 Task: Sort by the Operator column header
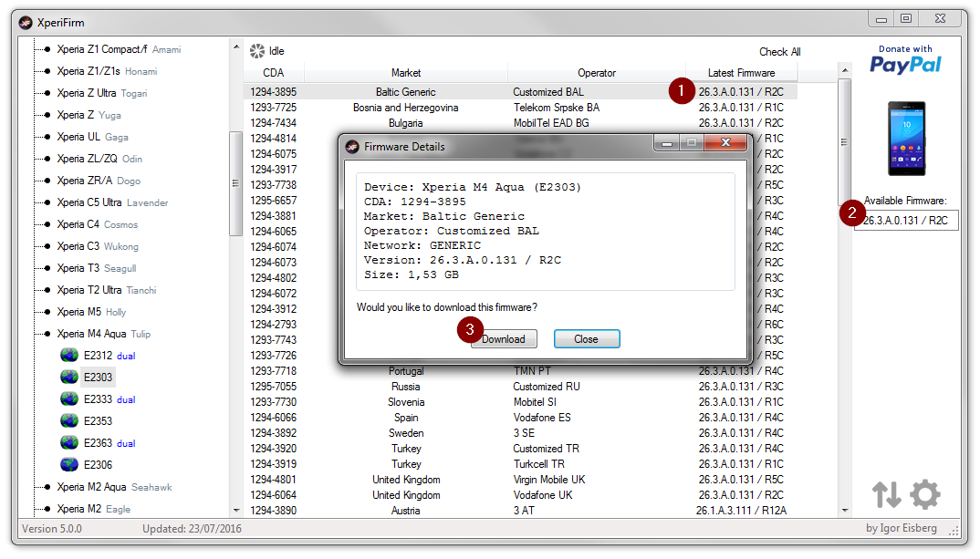coord(596,73)
